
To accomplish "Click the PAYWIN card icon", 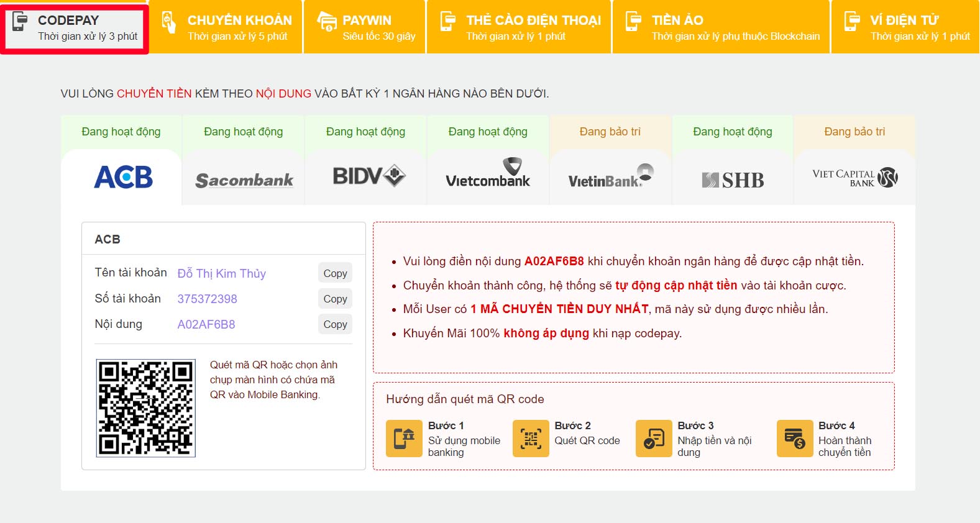I will [x=326, y=22].
